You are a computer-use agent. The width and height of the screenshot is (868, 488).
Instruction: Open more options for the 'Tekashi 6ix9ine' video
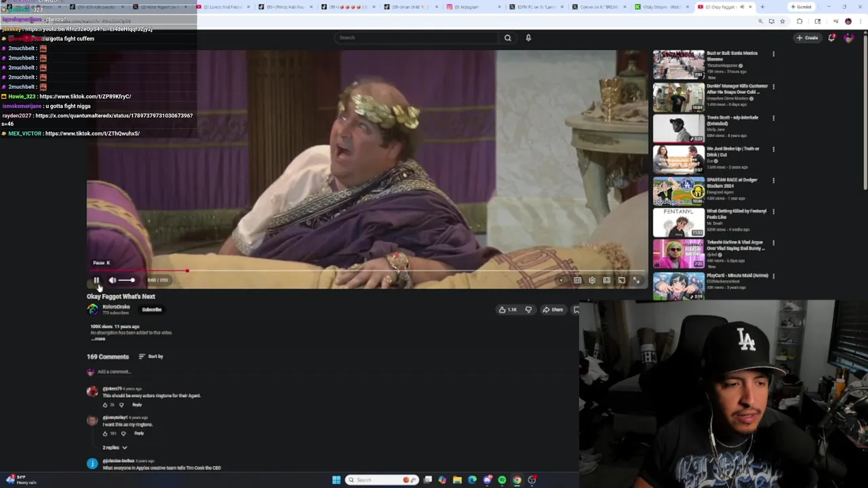(x=773, y=242)
